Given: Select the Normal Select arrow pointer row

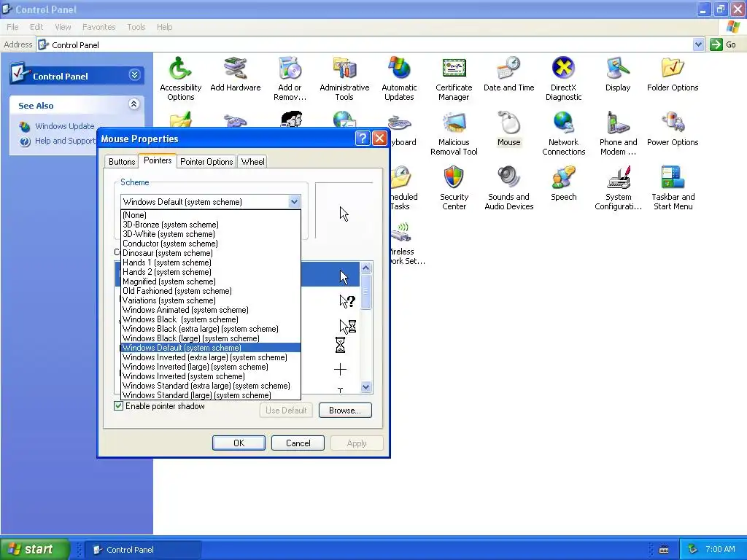Looking at the screenshot, I should 330,274.
